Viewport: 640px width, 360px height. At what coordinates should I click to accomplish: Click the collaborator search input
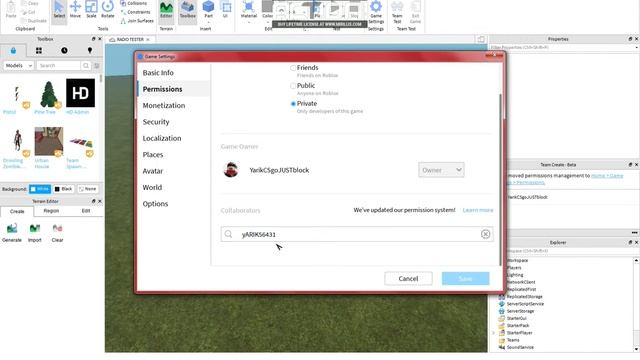point(357,234)
